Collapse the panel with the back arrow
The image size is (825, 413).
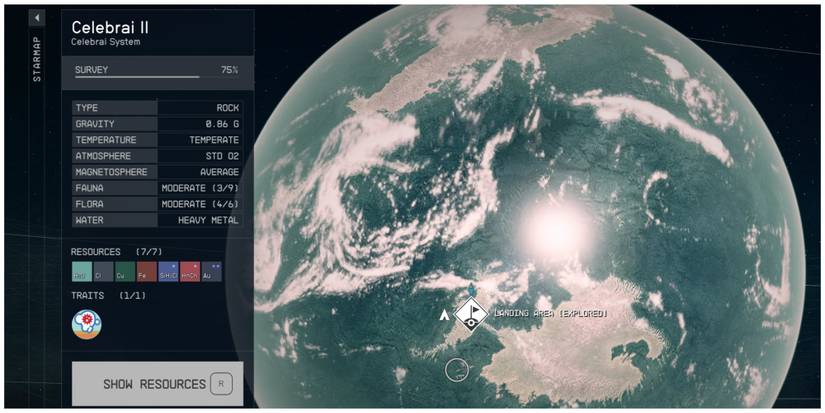[37, 18]
